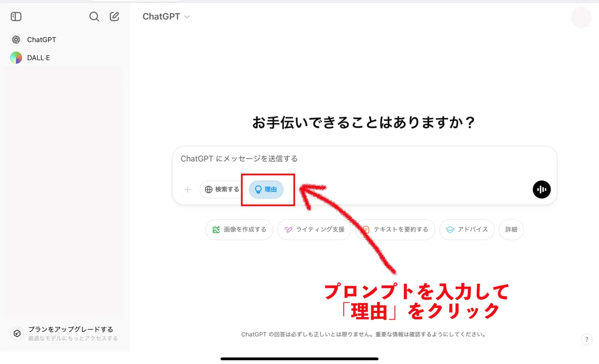Screen dimensions: 599x364
Task: Click the voice mode waveform button
Action: 541,189
